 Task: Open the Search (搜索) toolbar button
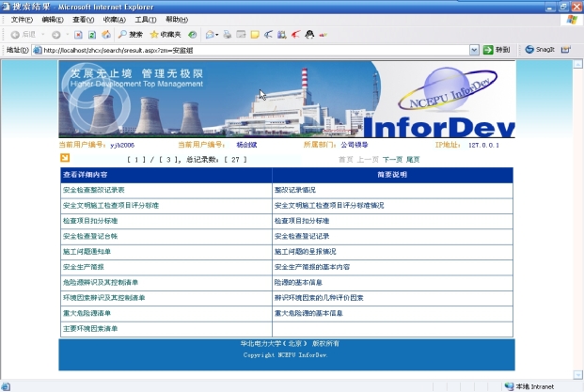click(x=130, y=34)
